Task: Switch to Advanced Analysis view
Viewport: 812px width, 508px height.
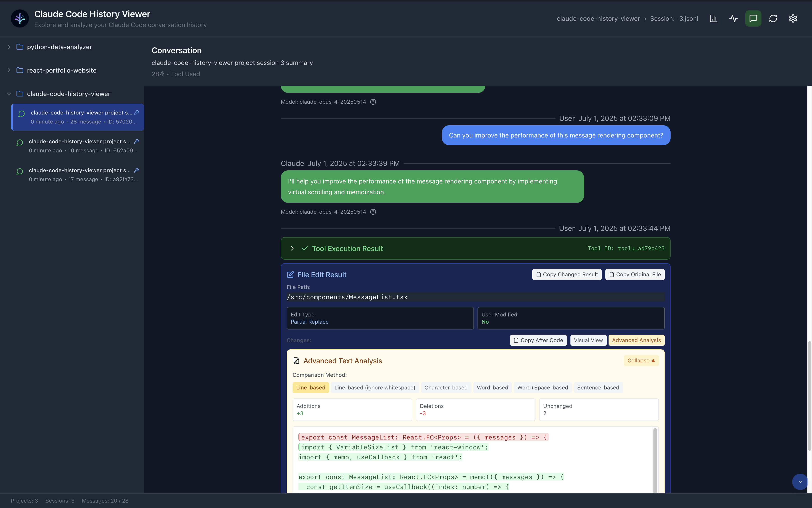Action: click(x=636, y=340)
